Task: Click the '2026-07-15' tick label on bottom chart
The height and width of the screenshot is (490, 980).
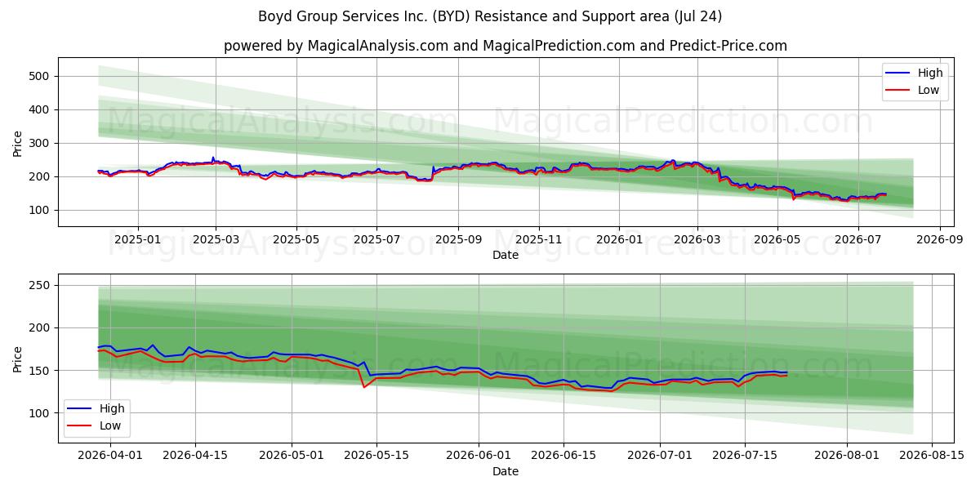Action: pos(744,457)
